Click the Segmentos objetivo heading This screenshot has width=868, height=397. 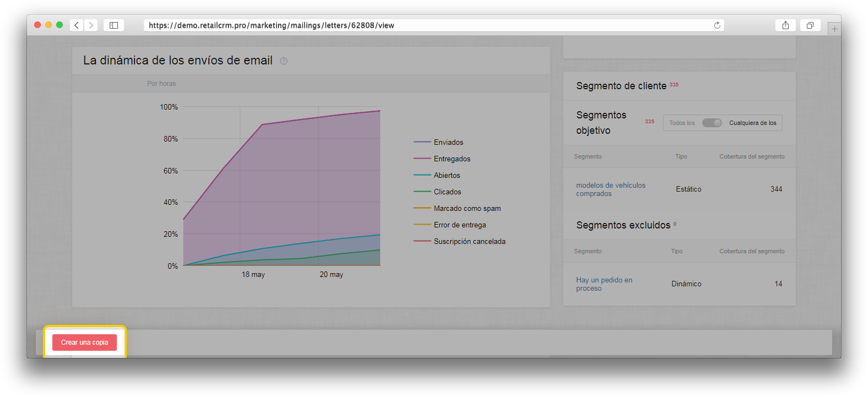pyautogui.click(x=601, y=123)
